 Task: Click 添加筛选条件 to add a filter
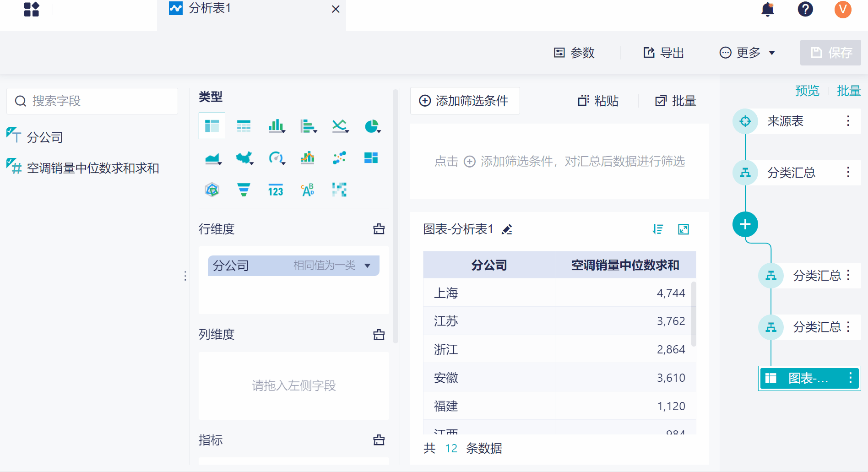(x=464, y=101)
